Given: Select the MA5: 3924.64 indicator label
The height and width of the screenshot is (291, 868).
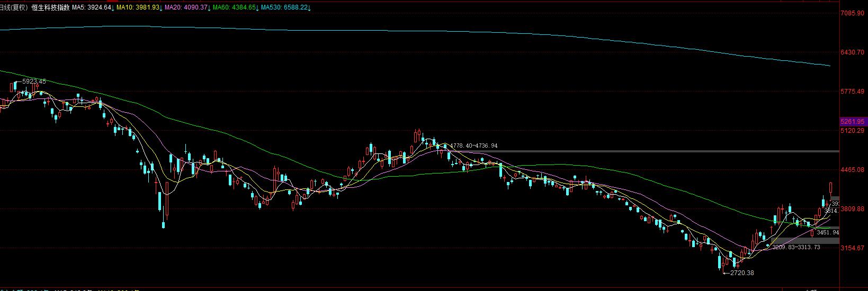Looking at the screenshot, I should [x=92, y=7].
